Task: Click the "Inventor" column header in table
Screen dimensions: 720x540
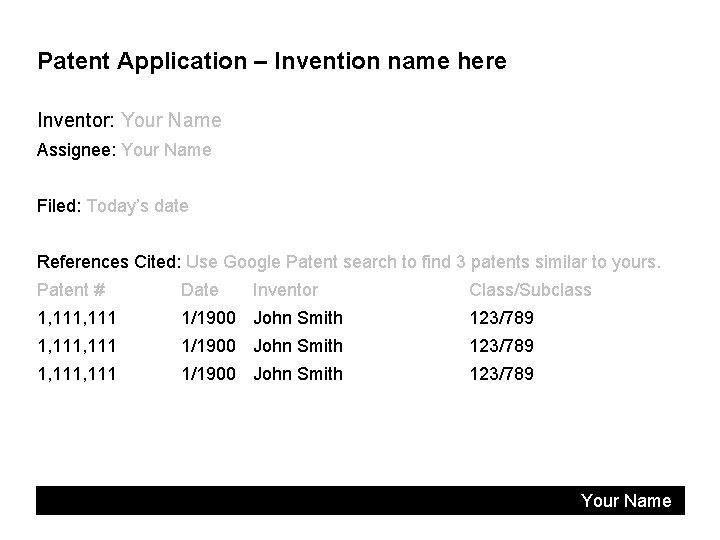Action: pyautogui.click(x=285, y=291)
